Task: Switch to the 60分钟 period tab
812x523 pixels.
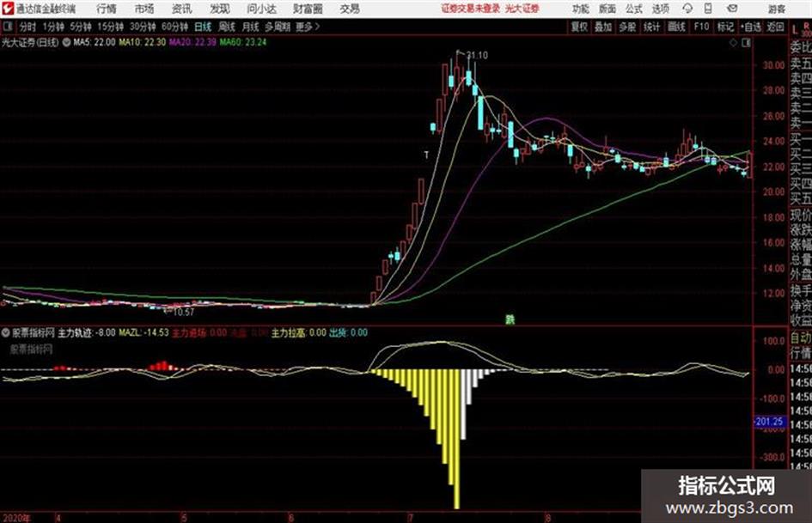Action: click(175, 27)
